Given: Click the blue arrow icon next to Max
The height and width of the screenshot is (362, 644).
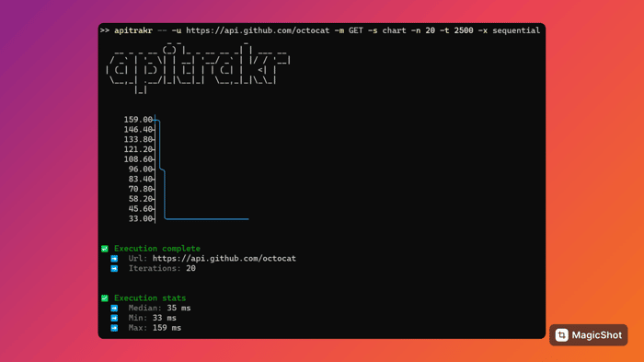Looking at the screenshot, I should (x=114, y=328).
